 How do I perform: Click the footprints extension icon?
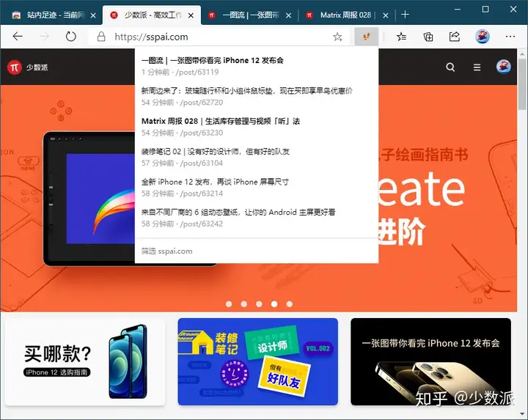pos(367,37)
